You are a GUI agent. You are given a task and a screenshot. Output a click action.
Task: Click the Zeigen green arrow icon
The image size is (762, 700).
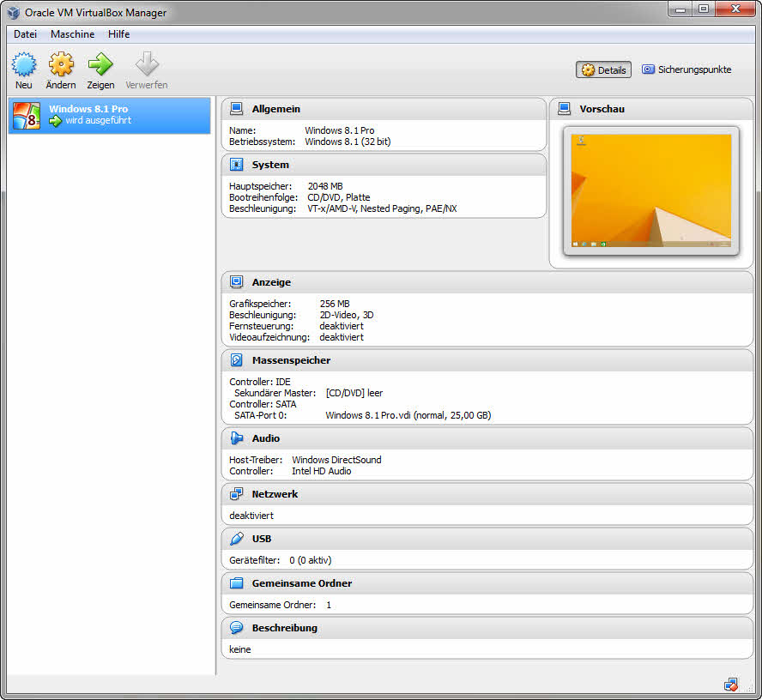100,64
